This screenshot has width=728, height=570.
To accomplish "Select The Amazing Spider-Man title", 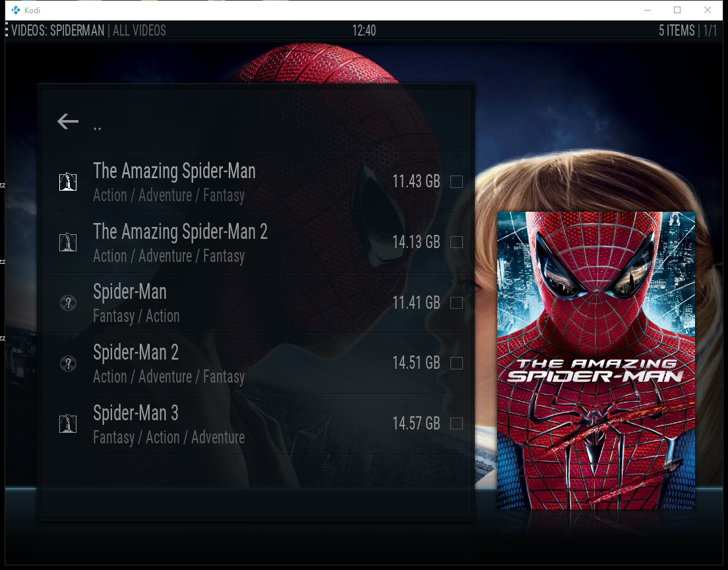I will click(174, 171).
